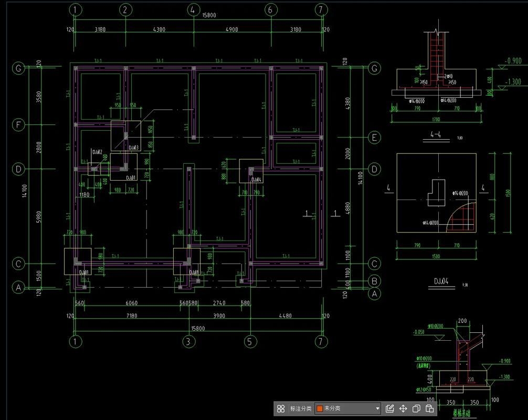Select the move (four-arrow) tool icon
528x420 pixels.
tap(403, 408)
